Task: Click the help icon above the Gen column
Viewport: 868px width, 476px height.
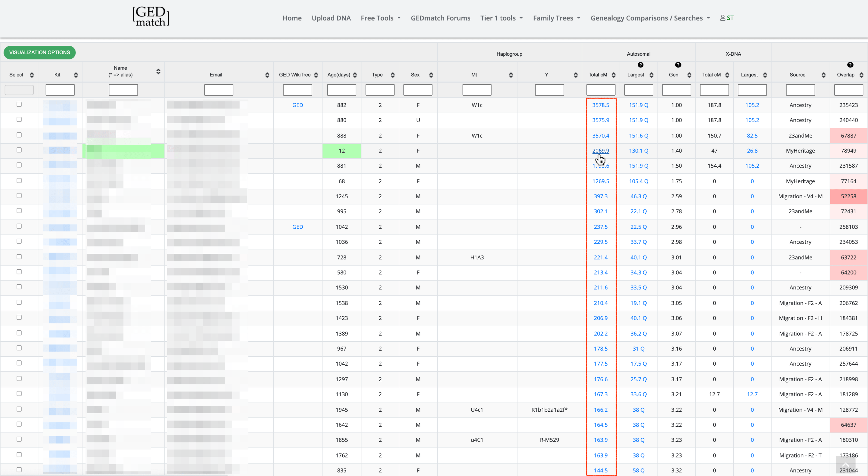Action: 678,65
